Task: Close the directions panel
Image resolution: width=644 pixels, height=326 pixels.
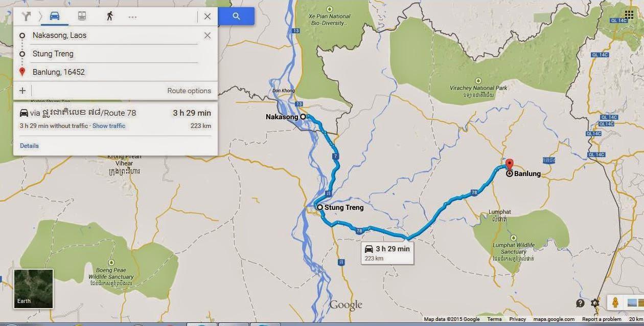Action: coord(207,16)
